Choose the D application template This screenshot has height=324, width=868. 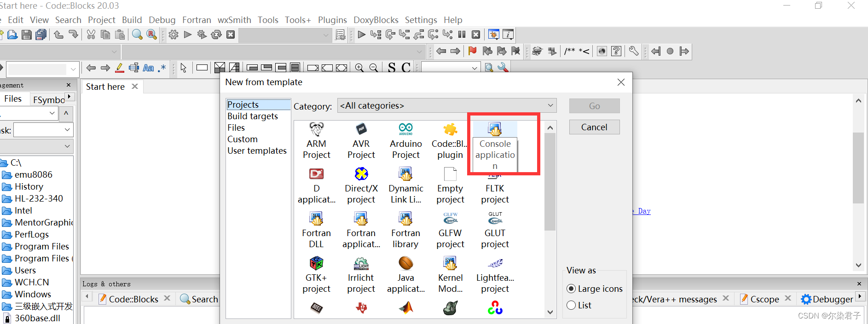click(317, 185)
